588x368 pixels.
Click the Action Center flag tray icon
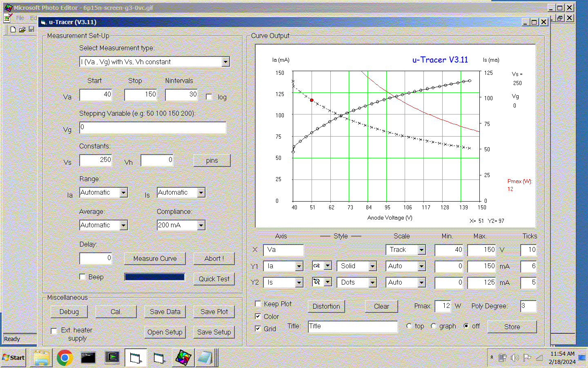click(x=527, y=358)
